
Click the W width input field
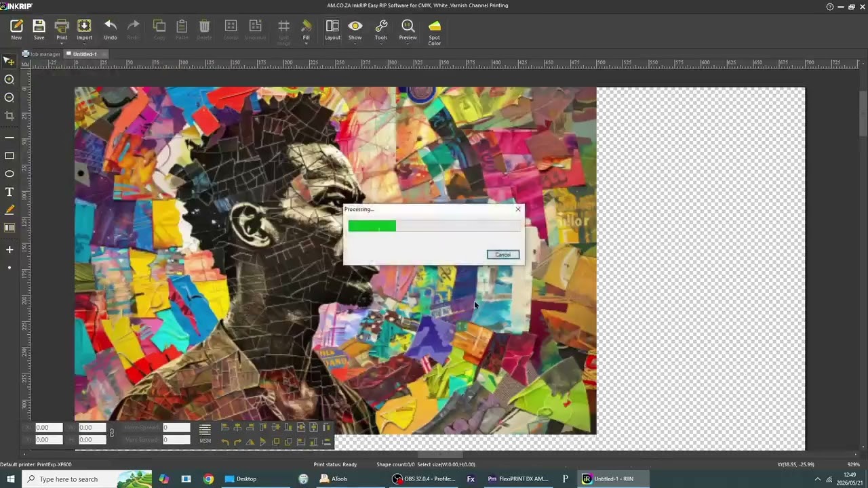coord(92,428)
